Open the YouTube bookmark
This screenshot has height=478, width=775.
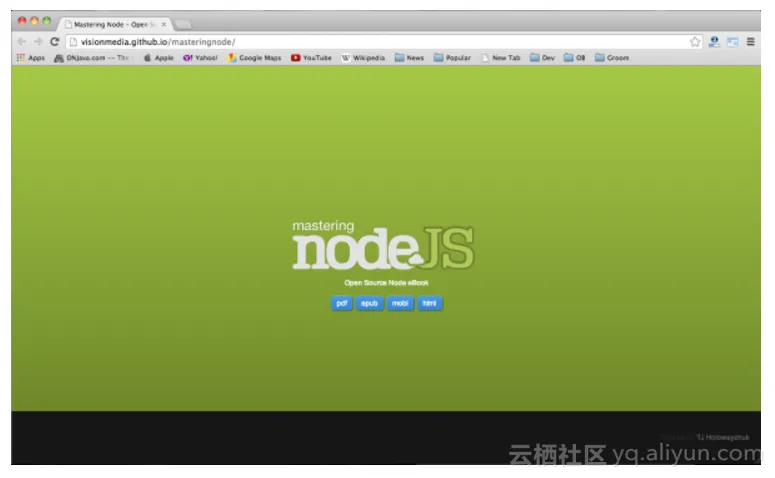point(311,58)
